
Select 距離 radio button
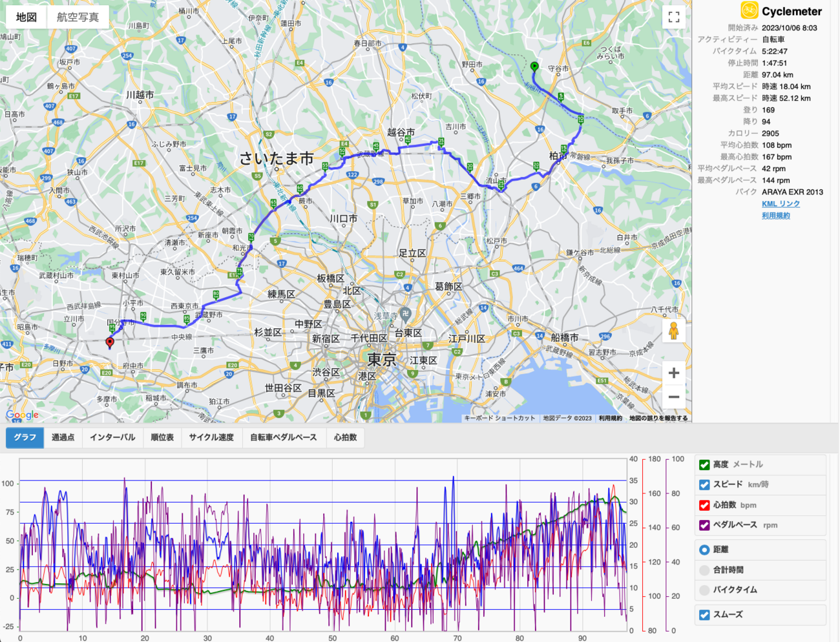point(704,550)
